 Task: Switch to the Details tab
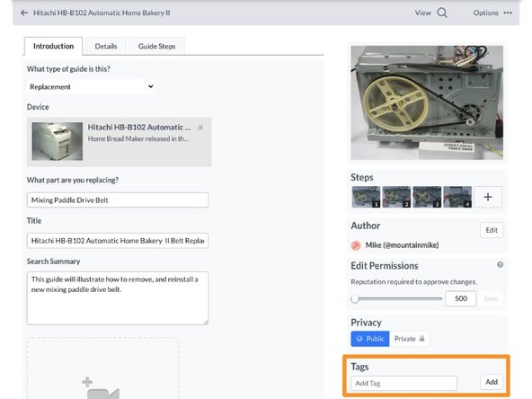[106, 46]
